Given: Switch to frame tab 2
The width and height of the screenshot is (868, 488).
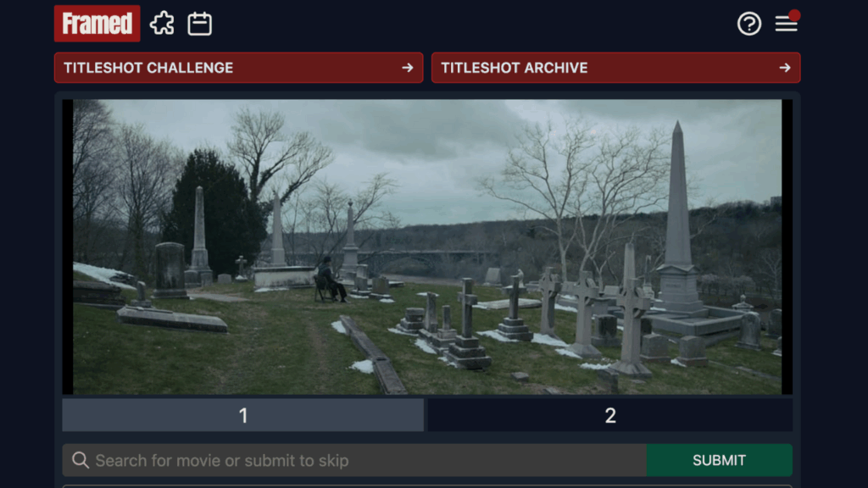Looking at the screenshot, I should (610, 415).
